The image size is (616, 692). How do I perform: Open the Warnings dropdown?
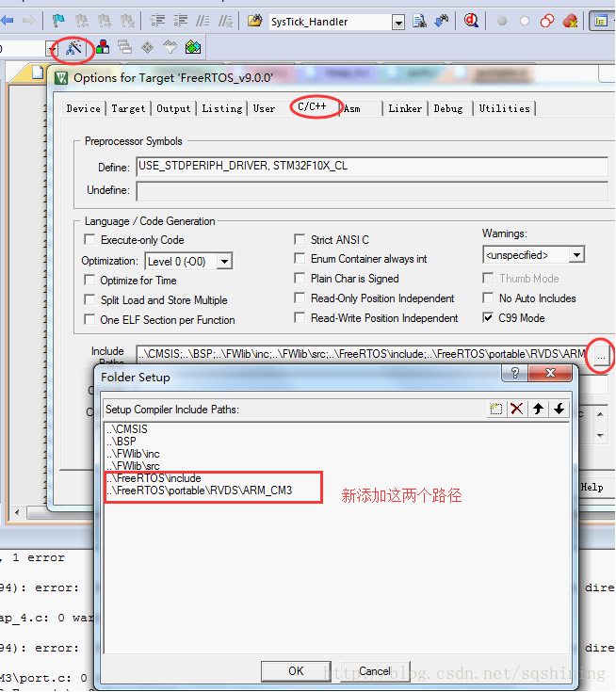tap(576, 254)
